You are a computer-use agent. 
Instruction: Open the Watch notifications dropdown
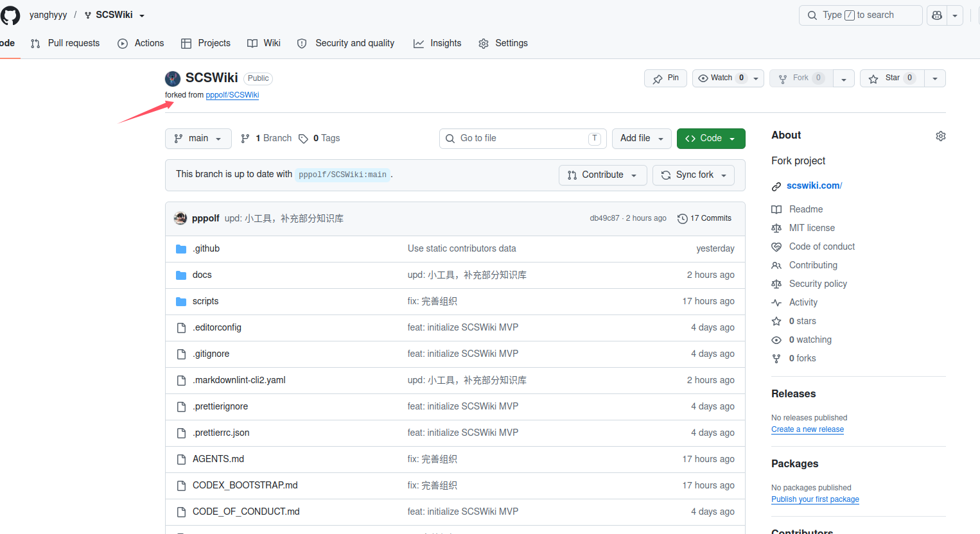coord(728,78)
